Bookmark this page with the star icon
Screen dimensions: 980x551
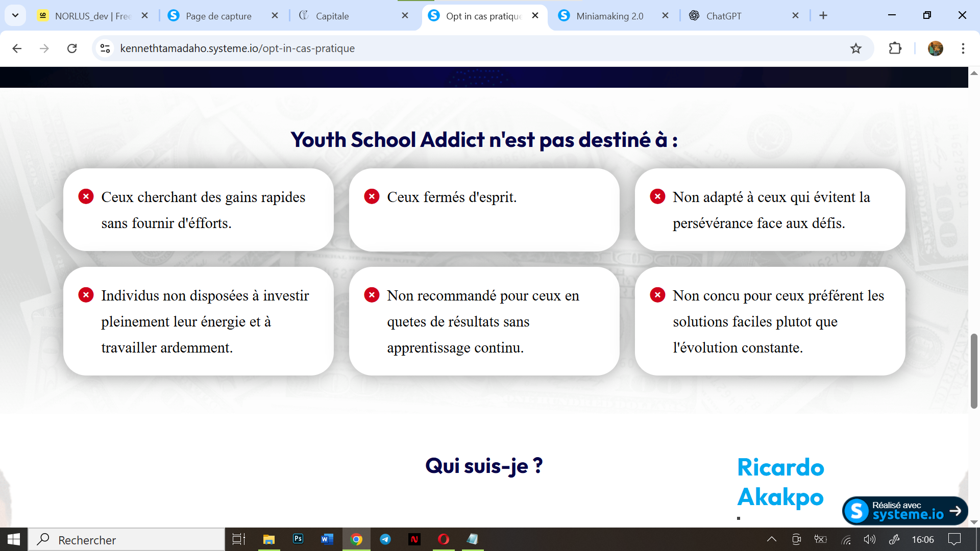pyautogui.click(x=855, y=48)
